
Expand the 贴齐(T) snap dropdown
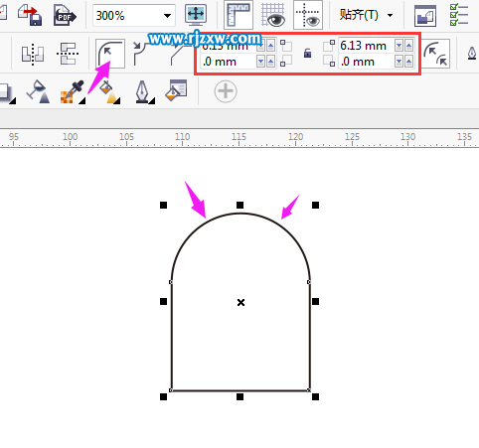(x=390, y=15)
